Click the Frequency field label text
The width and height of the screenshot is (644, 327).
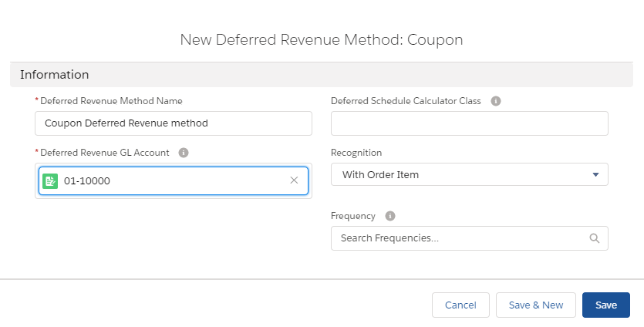353,216
